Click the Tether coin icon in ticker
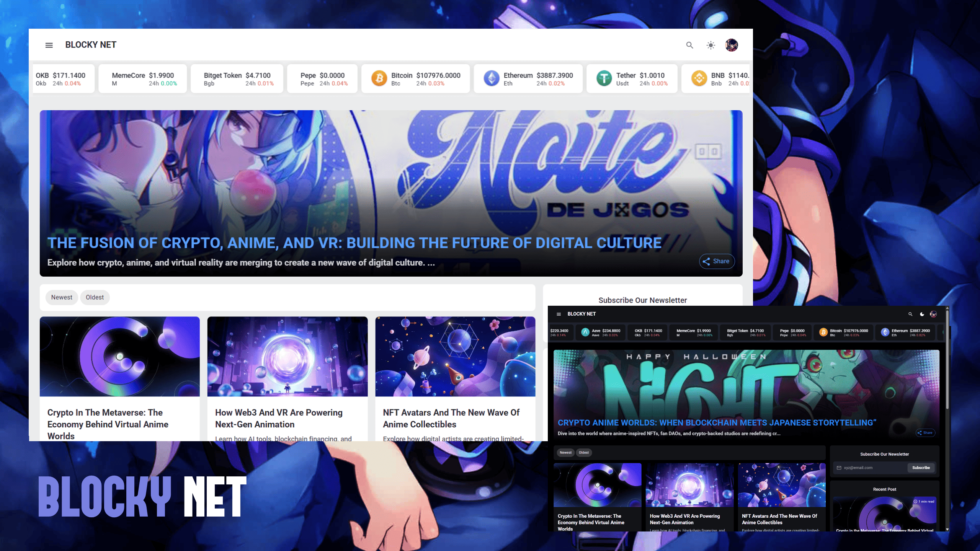Viewport: 980px width, 551px height. coord(604,78)
